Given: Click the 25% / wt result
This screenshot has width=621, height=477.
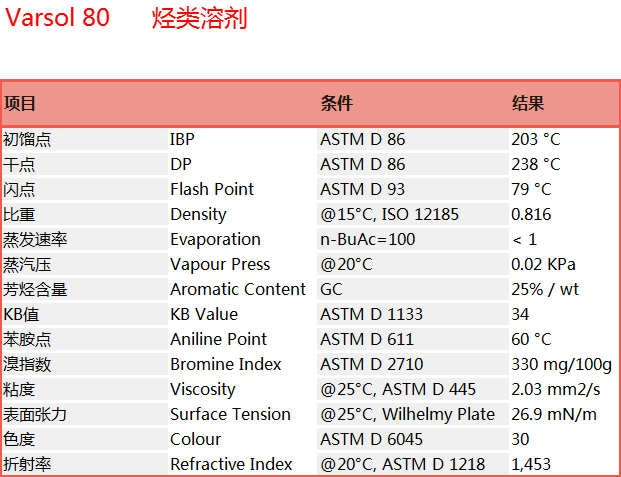Looking at the screenshot, I should point(545,289).
